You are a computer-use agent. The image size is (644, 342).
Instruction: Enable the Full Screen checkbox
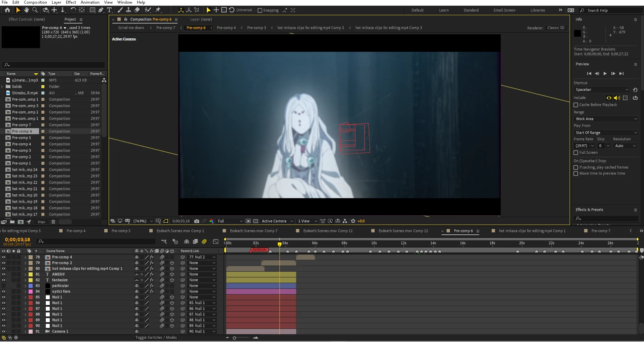(576, 153)
